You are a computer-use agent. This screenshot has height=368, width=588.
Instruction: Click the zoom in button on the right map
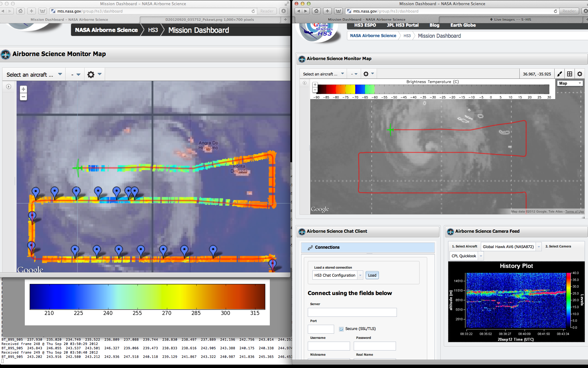pos(315,85)
